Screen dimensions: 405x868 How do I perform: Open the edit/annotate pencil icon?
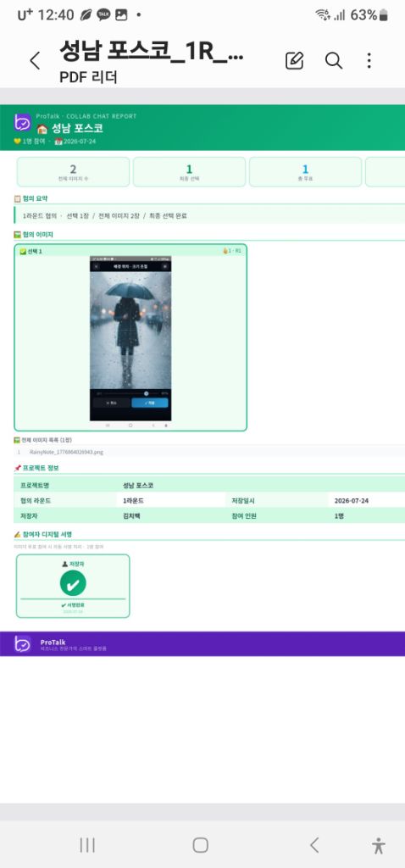294,60
